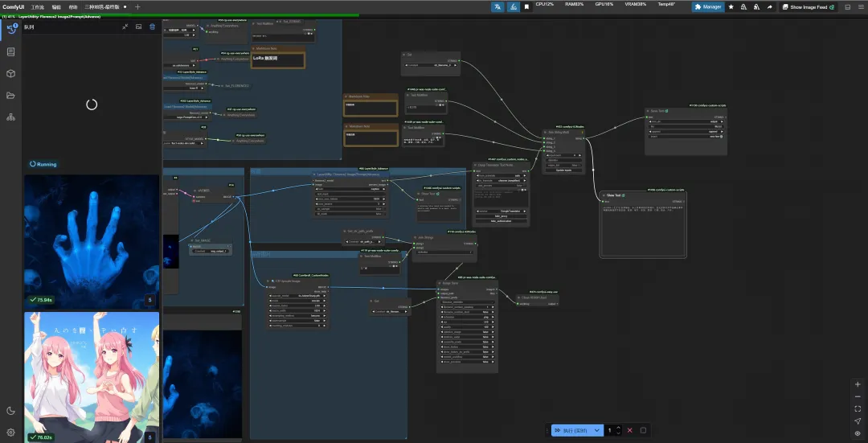Add a new workflow tab with plus
This screenshot has width=868, height=443.
pos(138,6)
